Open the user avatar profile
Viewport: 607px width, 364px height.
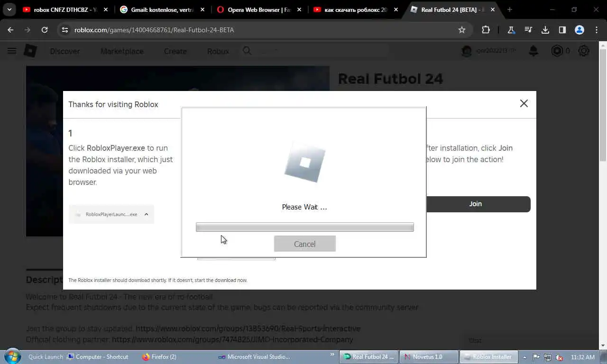coord(467,51)
